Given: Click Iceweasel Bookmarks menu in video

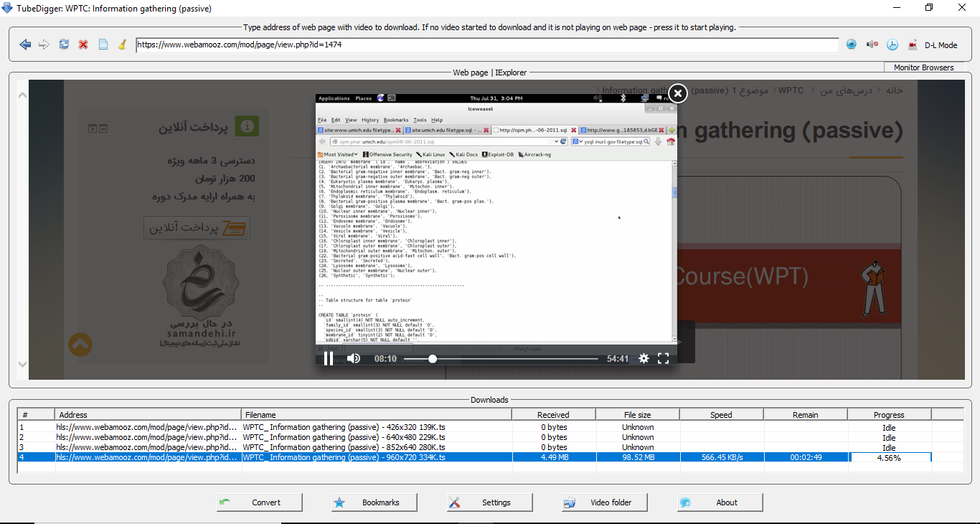Looking at the screenshot, I should (395, 120).
